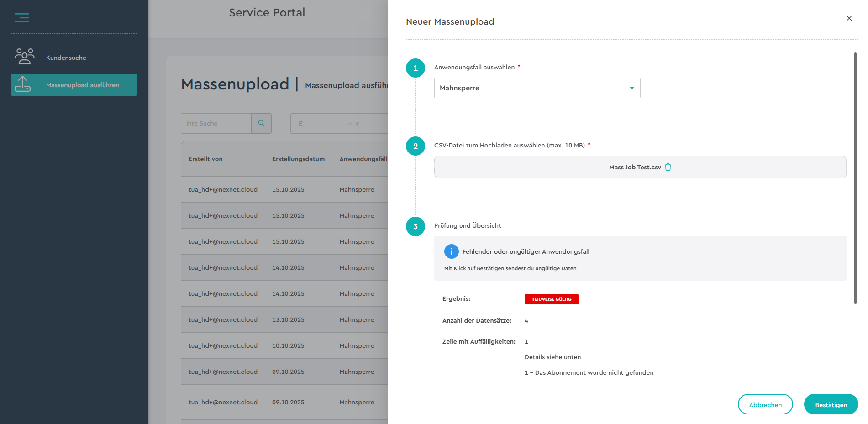The height and width of the screenshot is (424, 868).
Task: Select Massenupload ausführen in sidebar
Action: coord(83,85)
